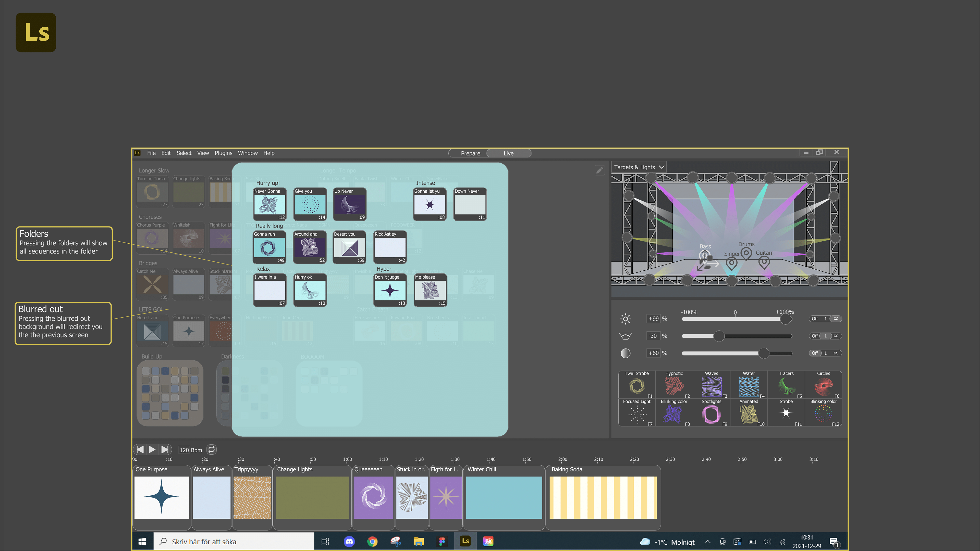
Task: Switch to the Prepare mode
Action: 470,153
